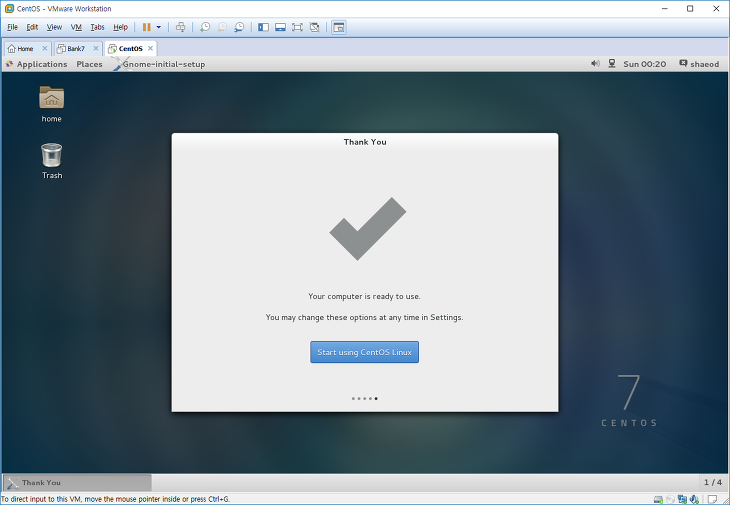Toggle the thumbnail bar icon
Image resolution: width=730 pixels, height=505 pixels.
[280, 27]
